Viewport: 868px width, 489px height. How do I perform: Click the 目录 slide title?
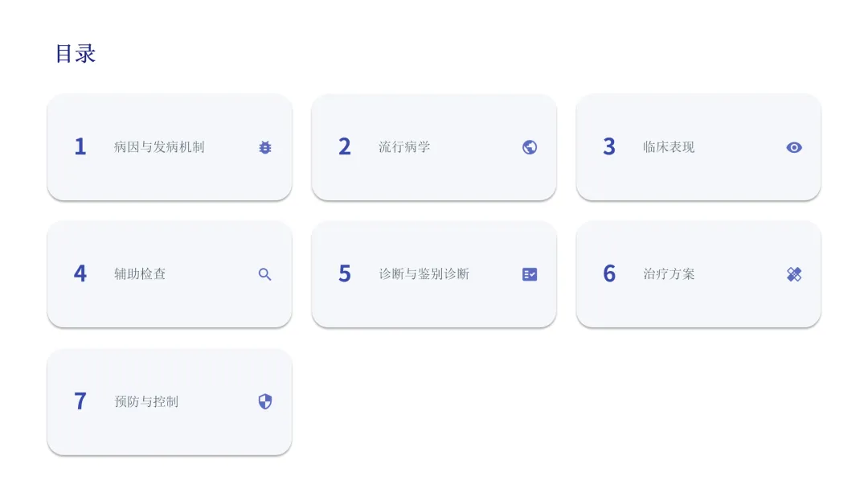[76, 54]
